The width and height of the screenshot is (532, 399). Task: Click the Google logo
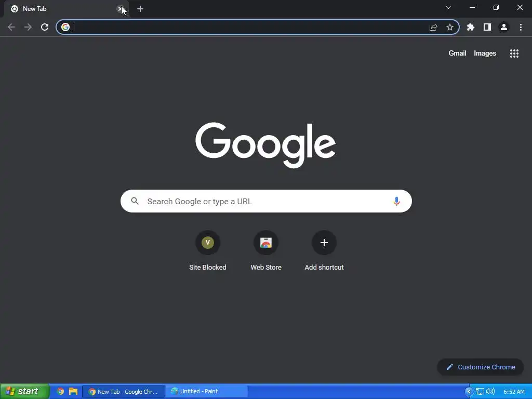[265, 145]
